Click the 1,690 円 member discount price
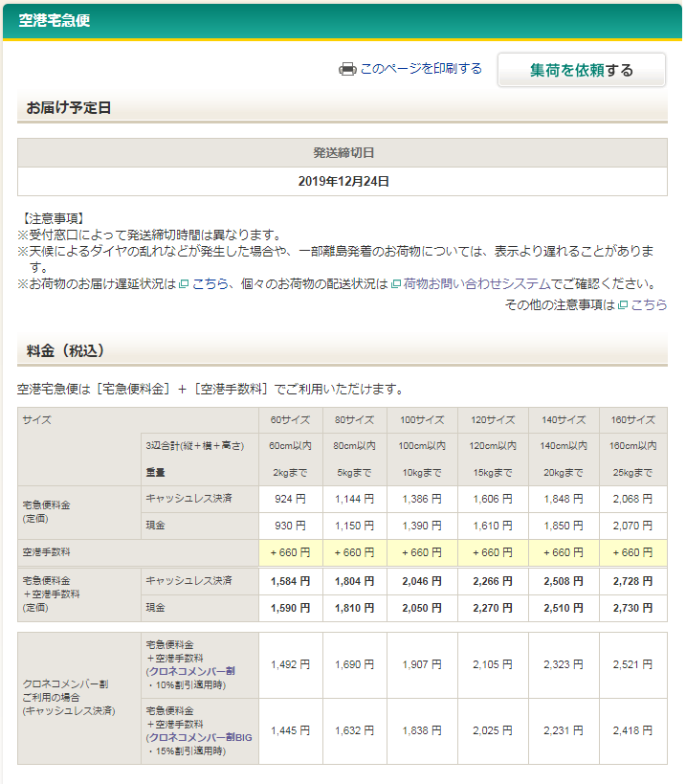The height and width of the screenshot is (784, 686). point(354,664)
